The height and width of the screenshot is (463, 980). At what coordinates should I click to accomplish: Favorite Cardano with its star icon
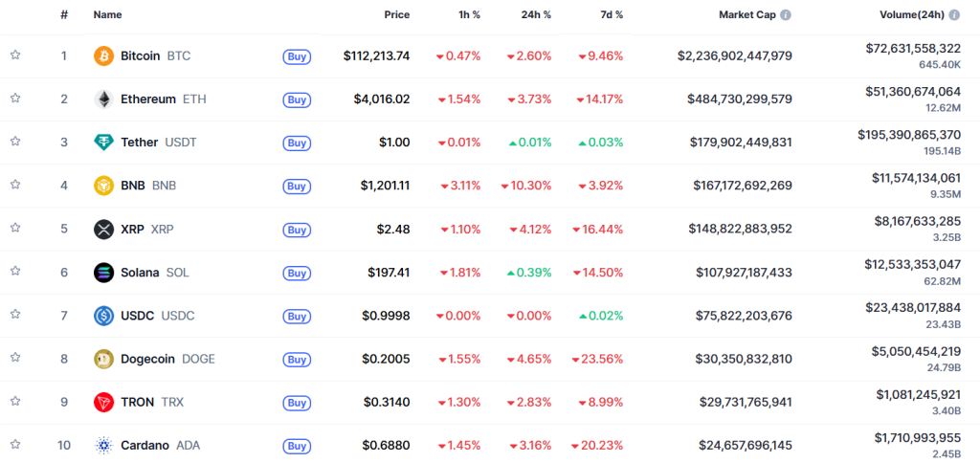tap(15, 444)
